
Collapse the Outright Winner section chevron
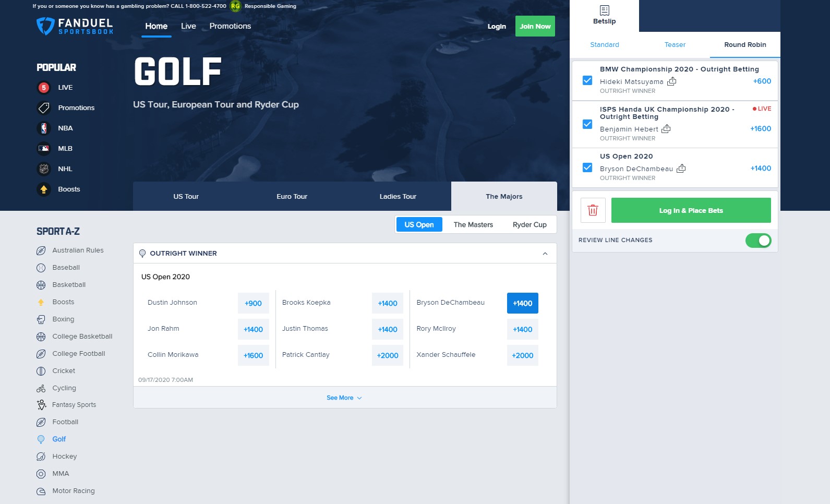545,254
